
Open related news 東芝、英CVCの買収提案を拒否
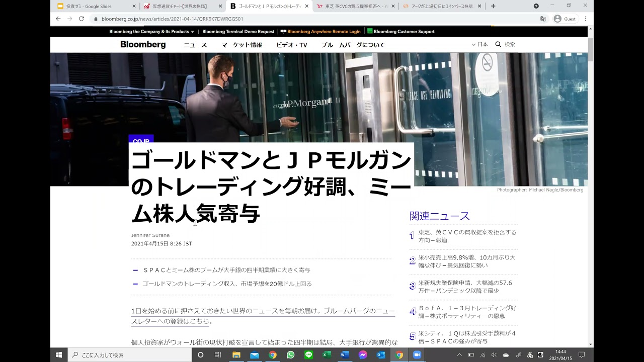tap(467, 236)
